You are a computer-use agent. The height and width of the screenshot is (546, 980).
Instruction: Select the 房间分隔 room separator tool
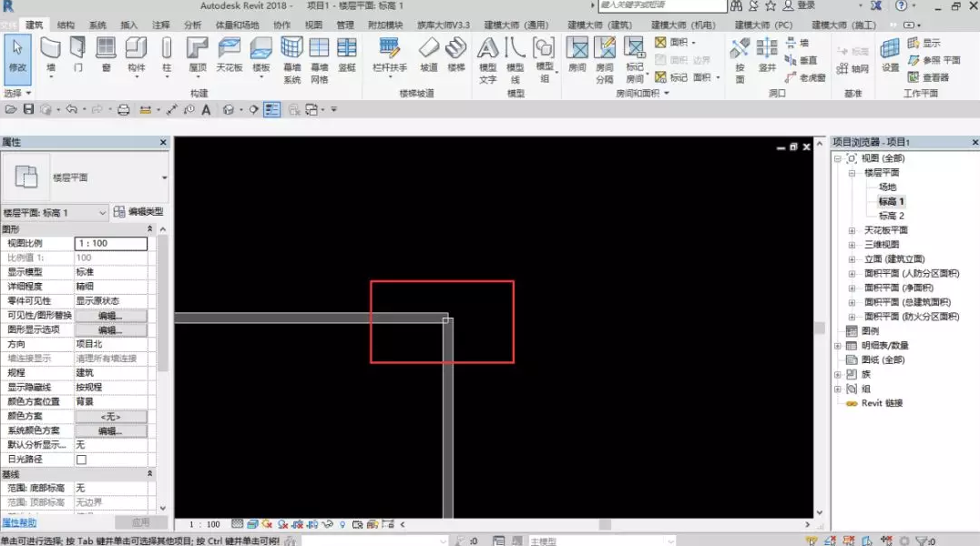tap(605, 60)
